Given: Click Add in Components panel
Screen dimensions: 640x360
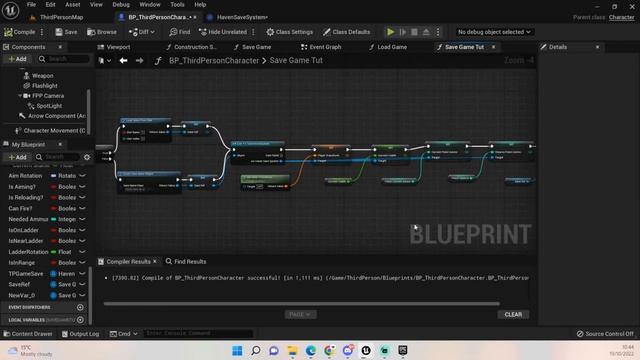Looking at the screenshot, I should click(x=17, y=59).
